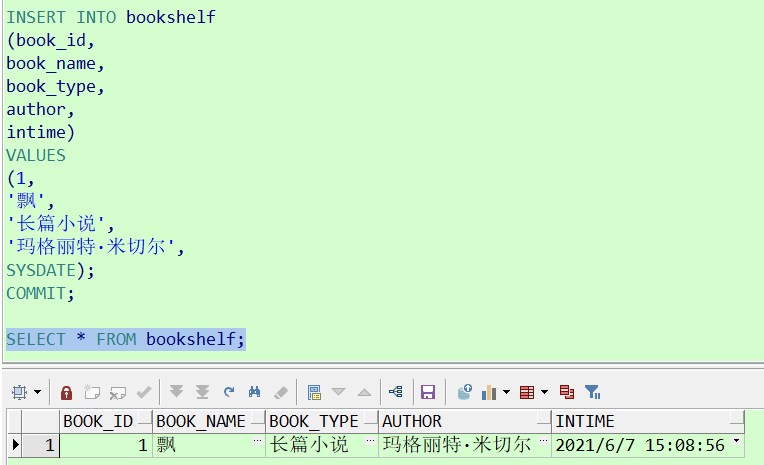Click the highlighted SELECT * FROM bookshelf line

[126, 339]
